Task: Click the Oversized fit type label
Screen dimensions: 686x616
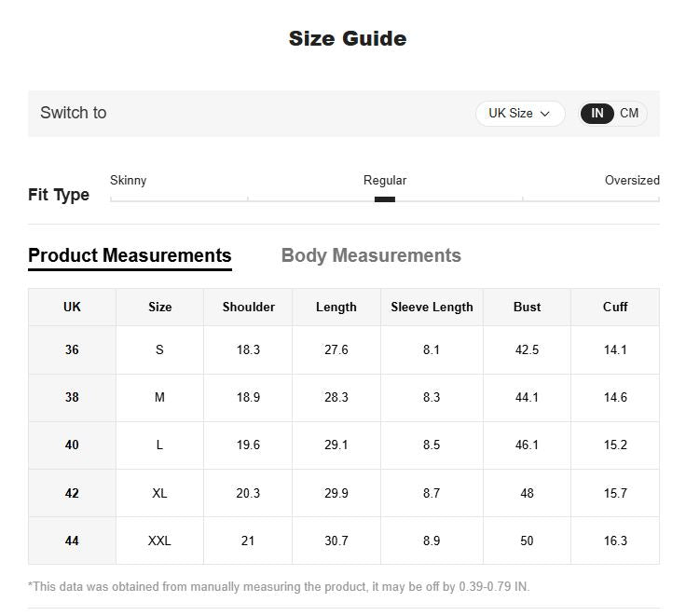Action: pos(632,180)
